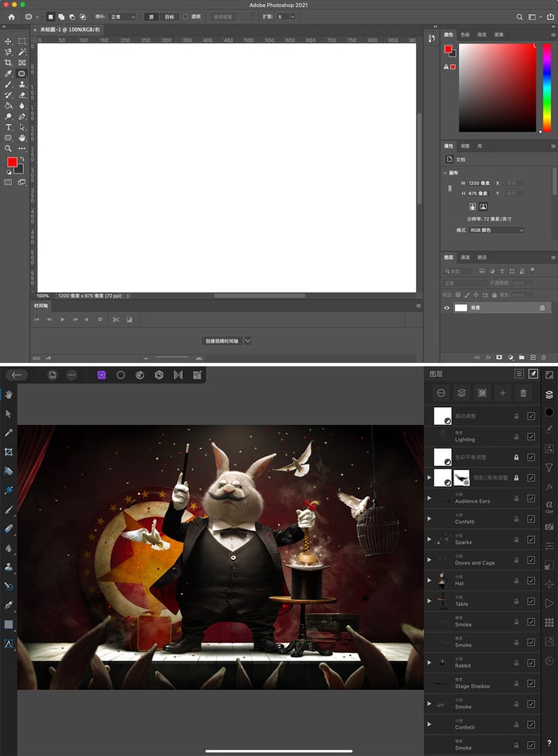Click the trash icon in Affinity layers panel
Viewport: 558px width, 756px height.
point(523,393)
